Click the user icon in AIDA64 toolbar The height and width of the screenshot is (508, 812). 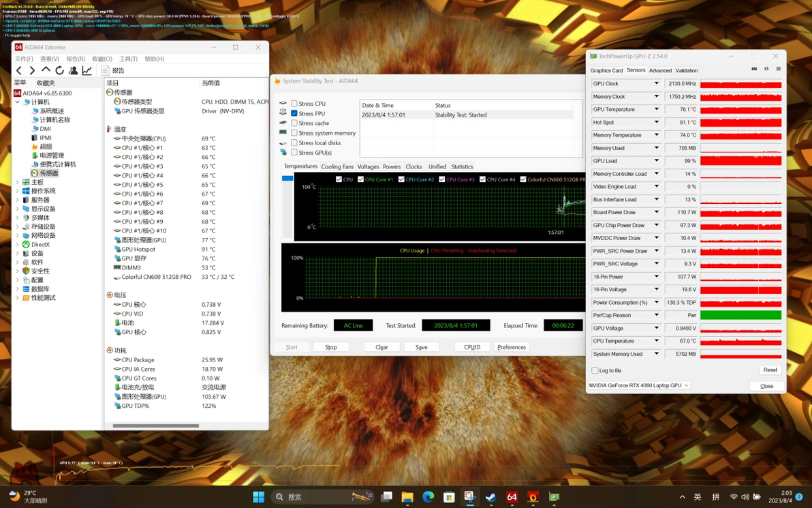click(x=74, y=70)
